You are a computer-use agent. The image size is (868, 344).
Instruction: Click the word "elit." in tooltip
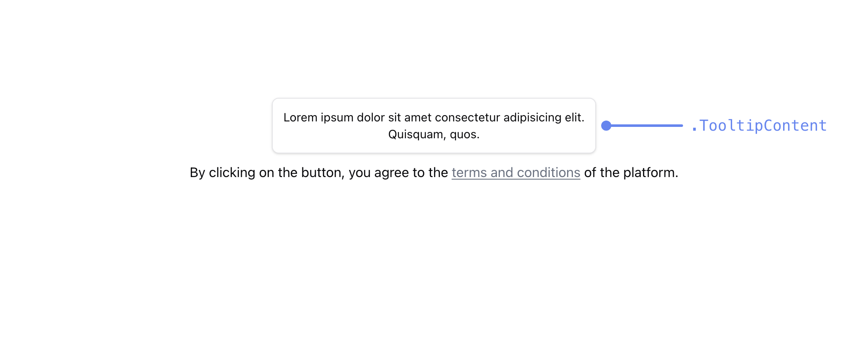pyautogui.click(x=575, y=118)
